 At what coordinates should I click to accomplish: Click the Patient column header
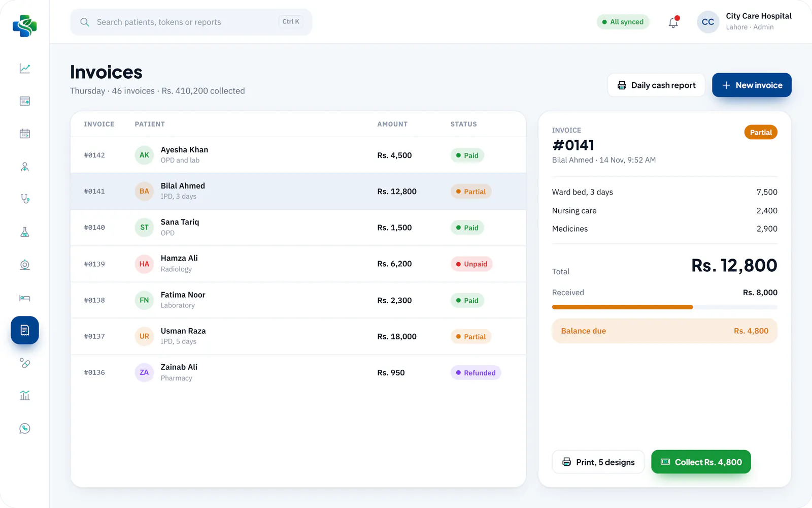pyautogui.click(x=150, y=124)
